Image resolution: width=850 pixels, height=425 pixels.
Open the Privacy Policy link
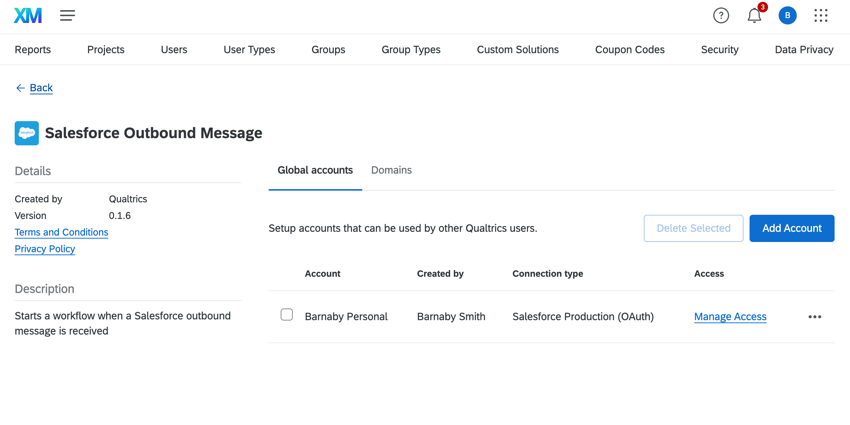(45, 249)
